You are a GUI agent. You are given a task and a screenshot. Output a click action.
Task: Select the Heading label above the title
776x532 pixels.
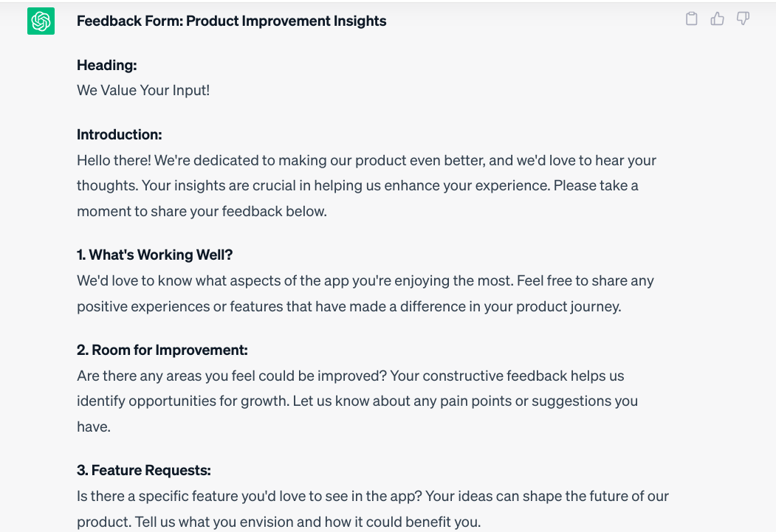[106, 65]
